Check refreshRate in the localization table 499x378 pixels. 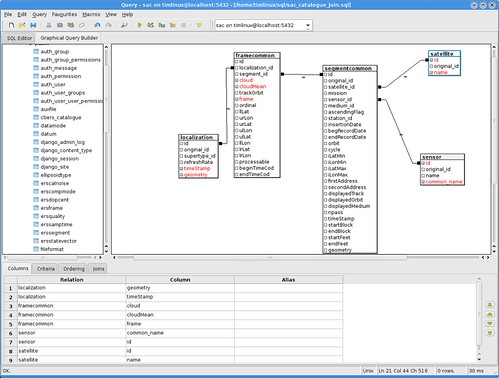[x=182, y=162]
